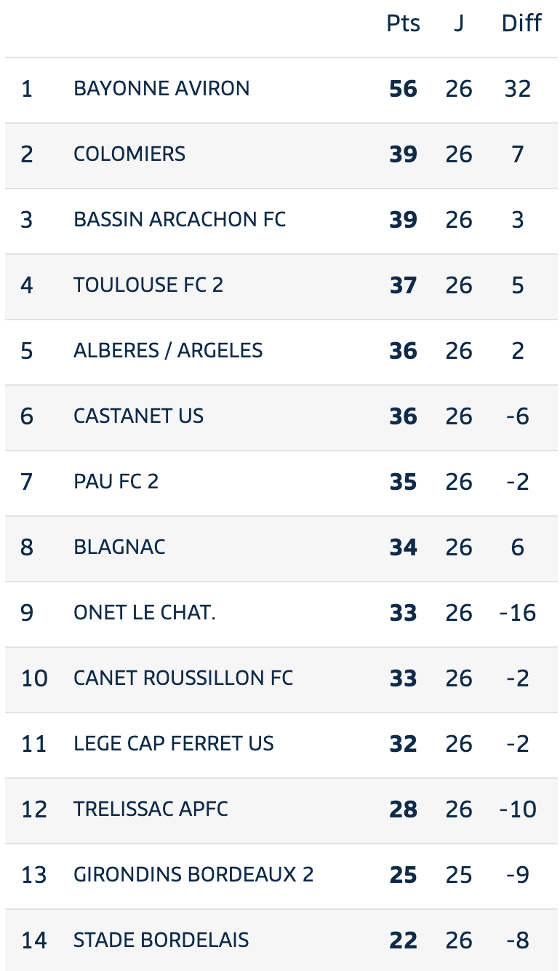
Task: Click the Pts column header
Action: (x=403, y=23)
